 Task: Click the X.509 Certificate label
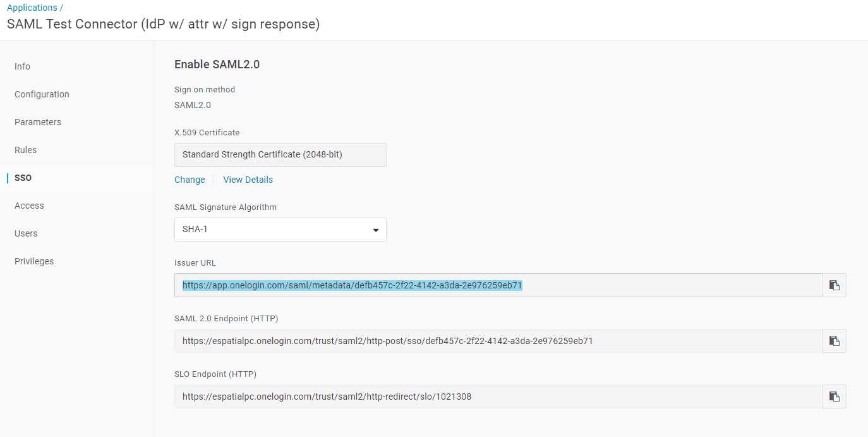click(207, 133)
